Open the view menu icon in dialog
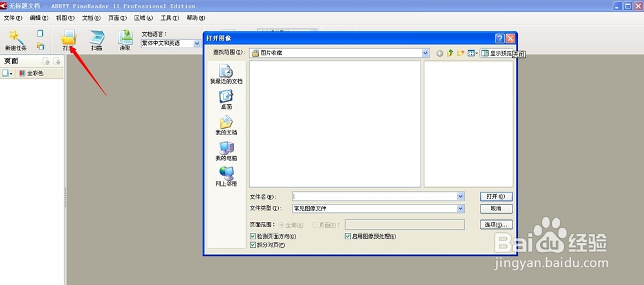The width and height of the screenshot is (644, 285). (x=473, y=53)
